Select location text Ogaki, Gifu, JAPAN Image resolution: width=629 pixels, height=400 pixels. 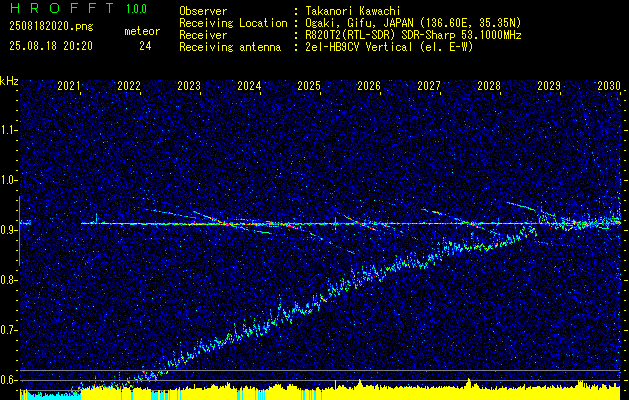(x=358, y=23)
